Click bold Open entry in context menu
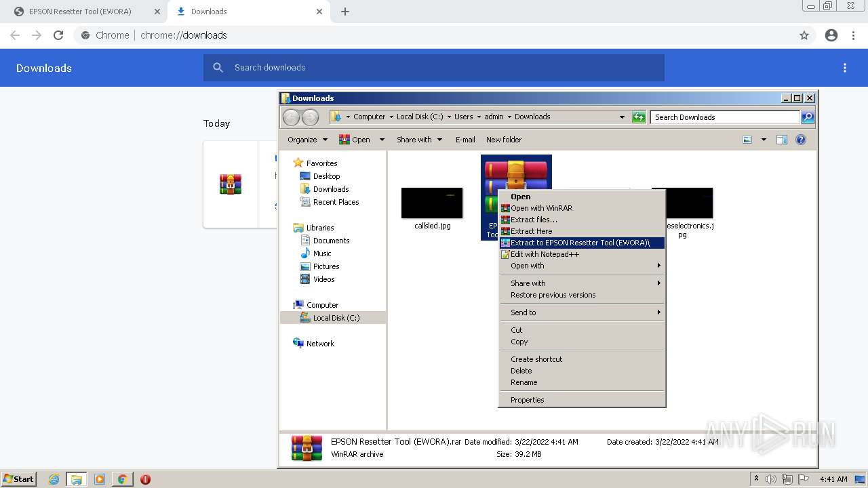 pos(582,197)
